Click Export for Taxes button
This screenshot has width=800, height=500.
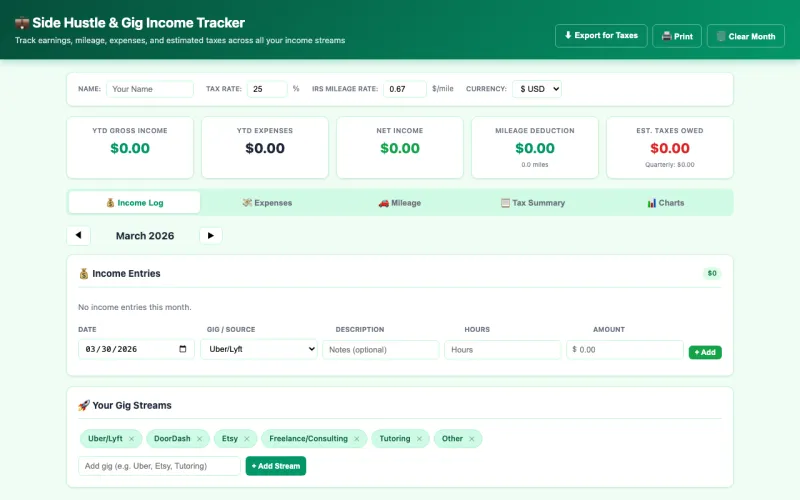(x=601, y=36)
